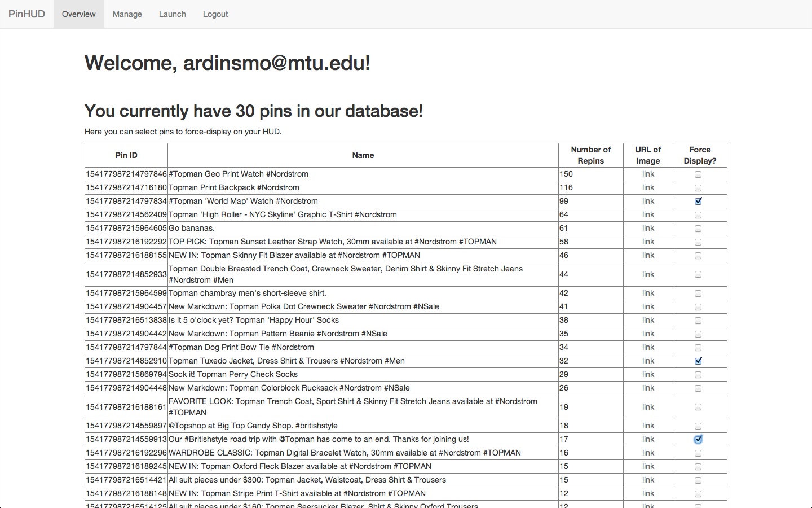Open image link for Stripe Print T-Shirt
Image resolution: width=812 pixels, height=508 pixels.
pos(648,493)
